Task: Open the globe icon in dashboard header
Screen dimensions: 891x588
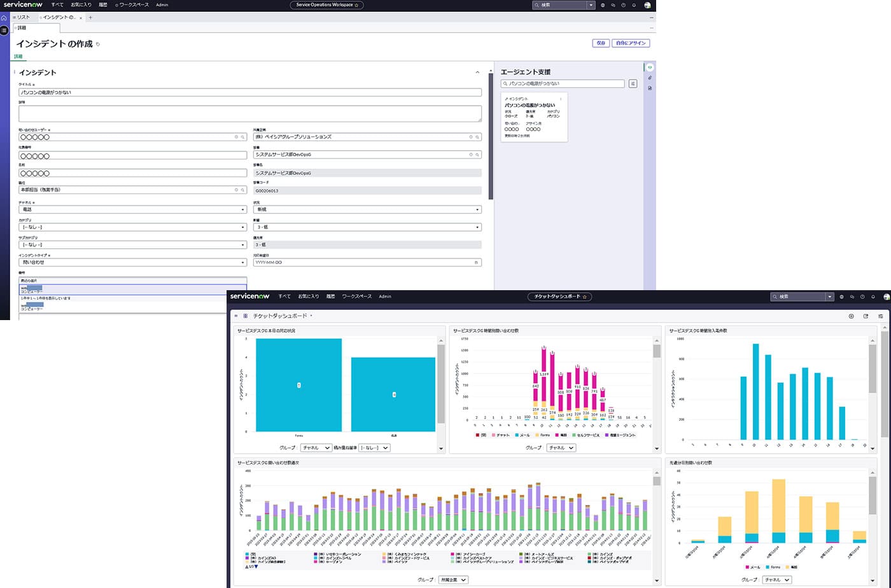Action: click(x=841, y=297)
